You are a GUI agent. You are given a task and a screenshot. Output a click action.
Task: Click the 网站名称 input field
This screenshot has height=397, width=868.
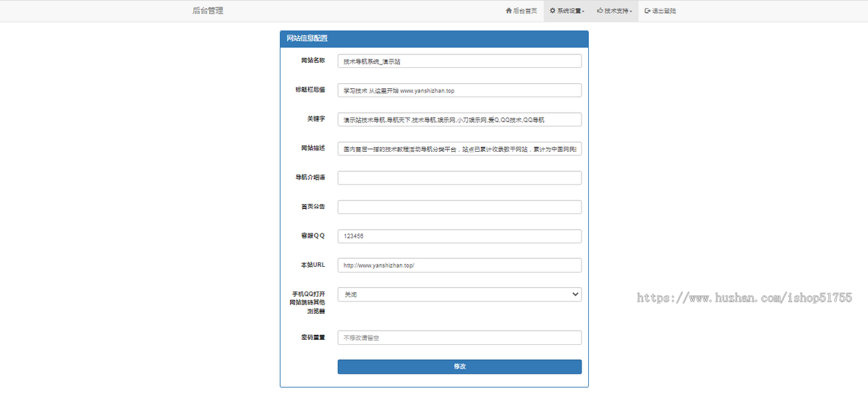pos(459,61)
